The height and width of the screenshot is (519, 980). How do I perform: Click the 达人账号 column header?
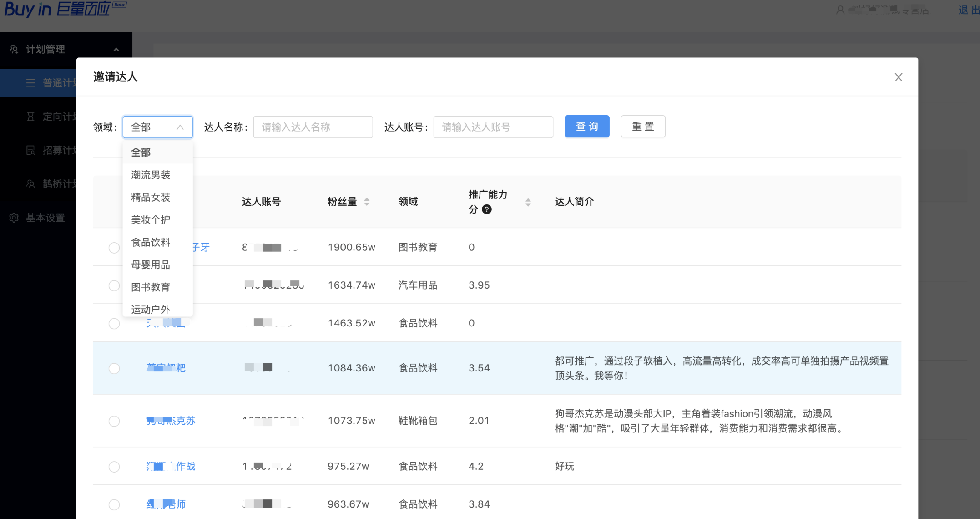[261, 202]
